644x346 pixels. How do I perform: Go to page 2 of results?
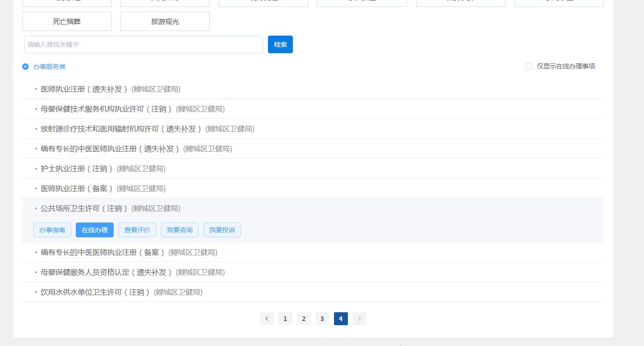304,319
